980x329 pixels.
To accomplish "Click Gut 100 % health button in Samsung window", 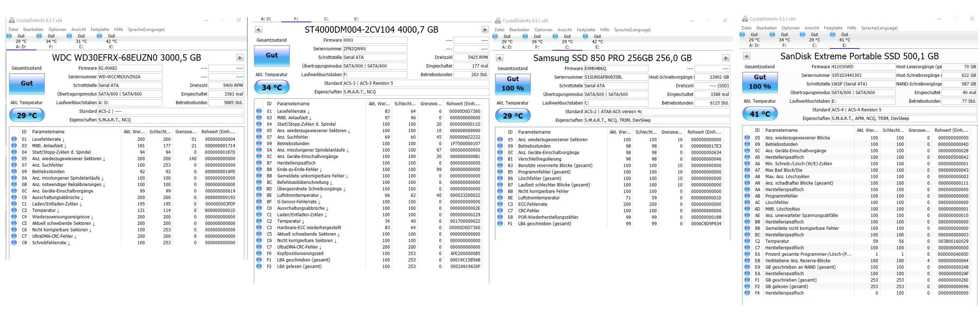I will click(513, 84).
